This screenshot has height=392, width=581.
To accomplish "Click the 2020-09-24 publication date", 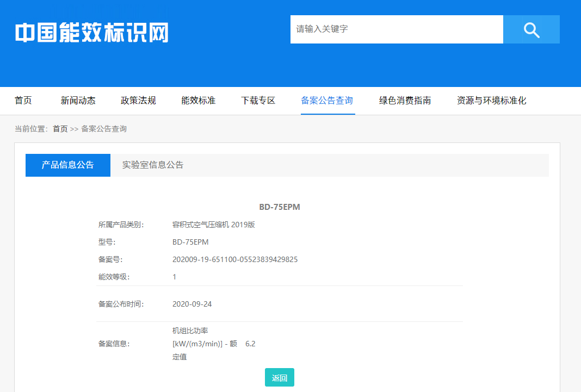I will coord(193,304).
